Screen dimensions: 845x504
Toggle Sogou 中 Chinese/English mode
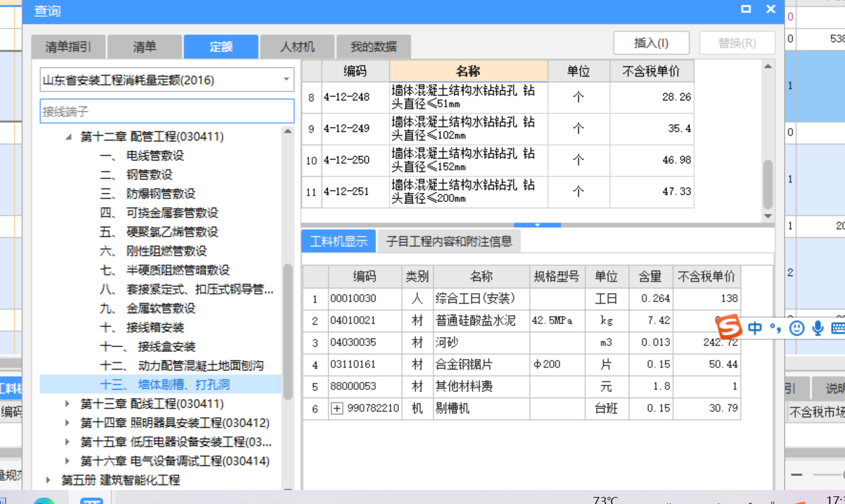[755, 328]
